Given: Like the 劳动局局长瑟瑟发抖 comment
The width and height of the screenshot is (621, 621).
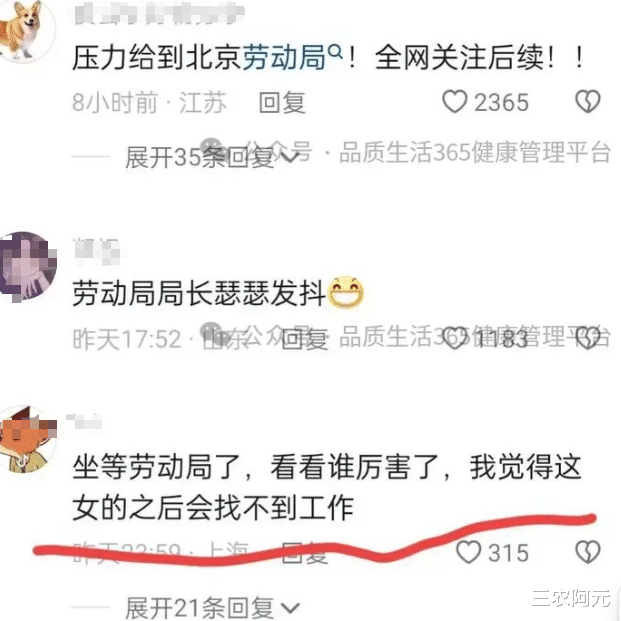Looking at the screenshot, I should [x=455, y=338].
